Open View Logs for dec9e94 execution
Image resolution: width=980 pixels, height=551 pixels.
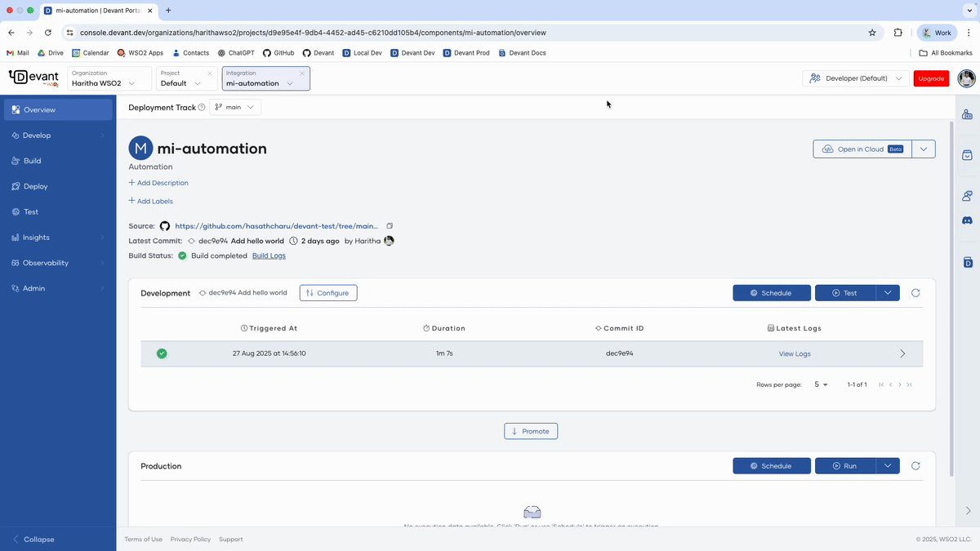[795, 353]
